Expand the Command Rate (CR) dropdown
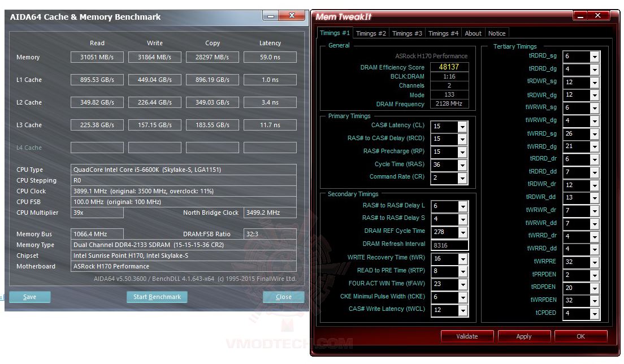Viewport: 624px width, 364px height. click(x=462, y=179)
